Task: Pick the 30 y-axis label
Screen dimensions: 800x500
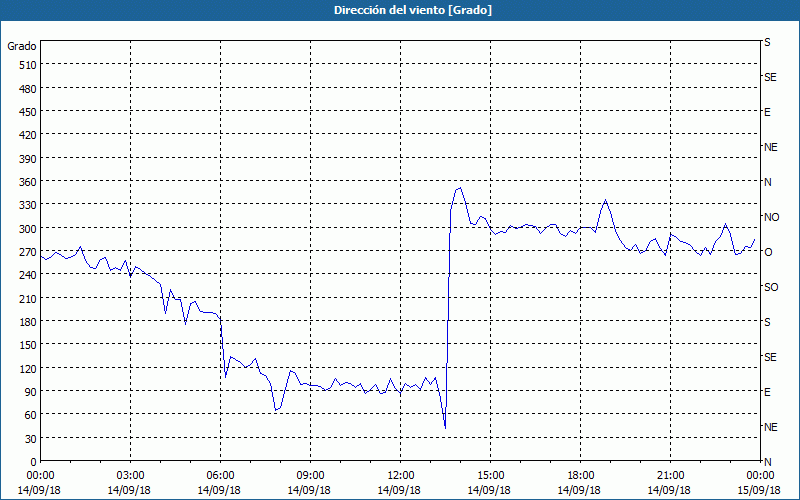Action: [x=31, y=439]
